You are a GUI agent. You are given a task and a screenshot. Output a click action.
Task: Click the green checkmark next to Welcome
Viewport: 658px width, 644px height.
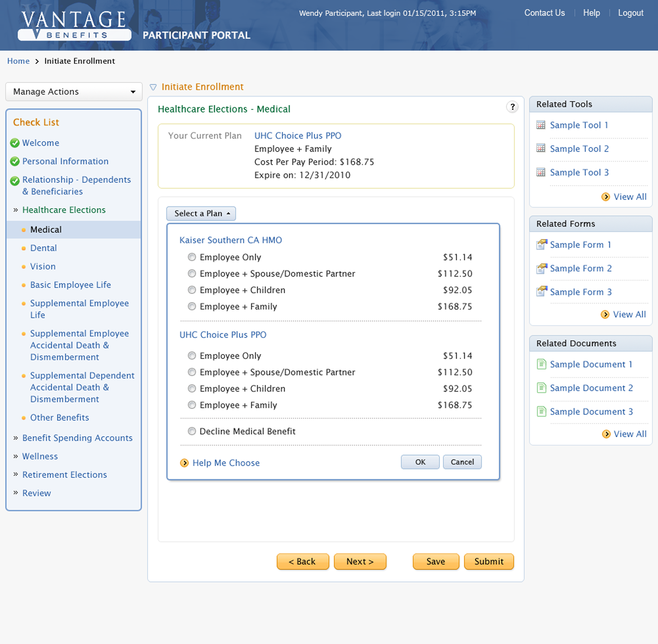pyautogui.click(x=14, y=143)
